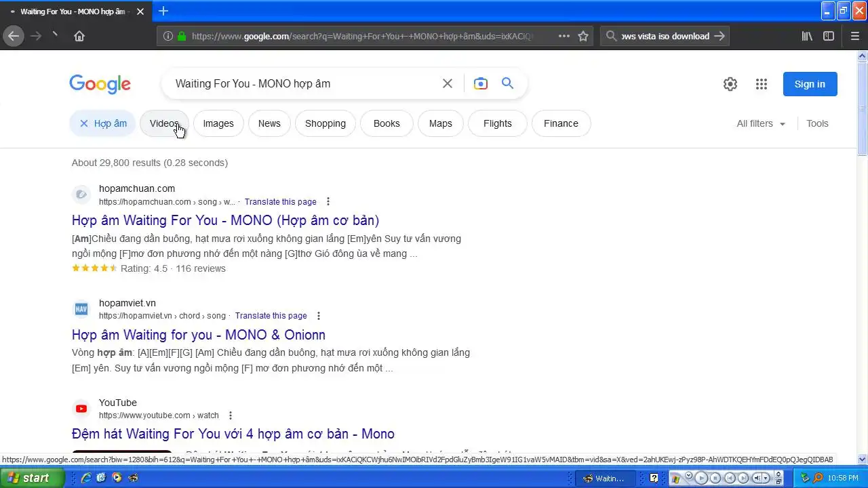Open Hợp âm Waiting For You - MONO (Hợp âm cơ bản)
This screenshot has width=868, height=488.
click(225, 220)
